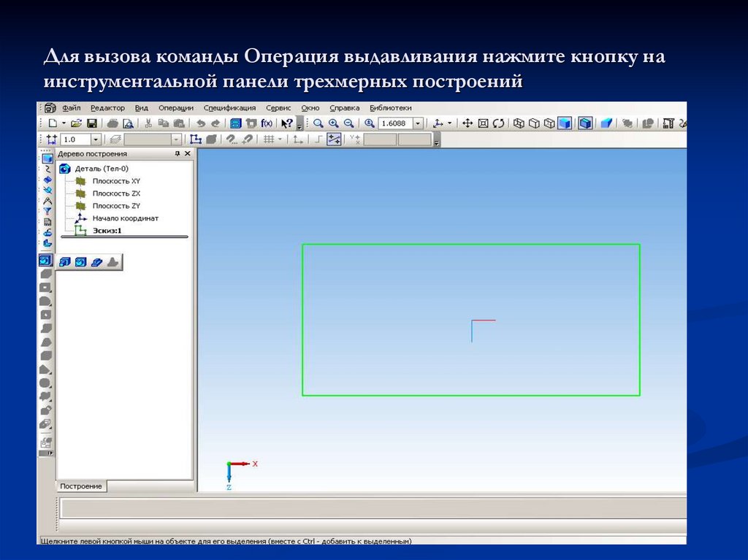The image size is (748, 560).
Task: Select Начало координат in the build tree
Action: pyautogui.click(x=125, y=218)
